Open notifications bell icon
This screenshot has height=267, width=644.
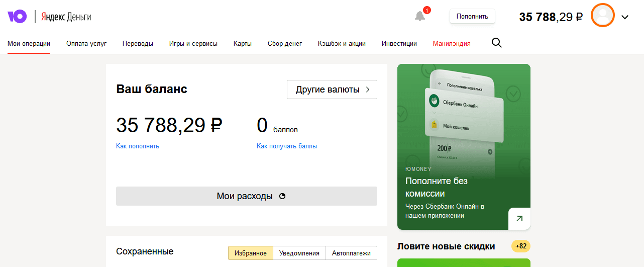pos(420,16)
